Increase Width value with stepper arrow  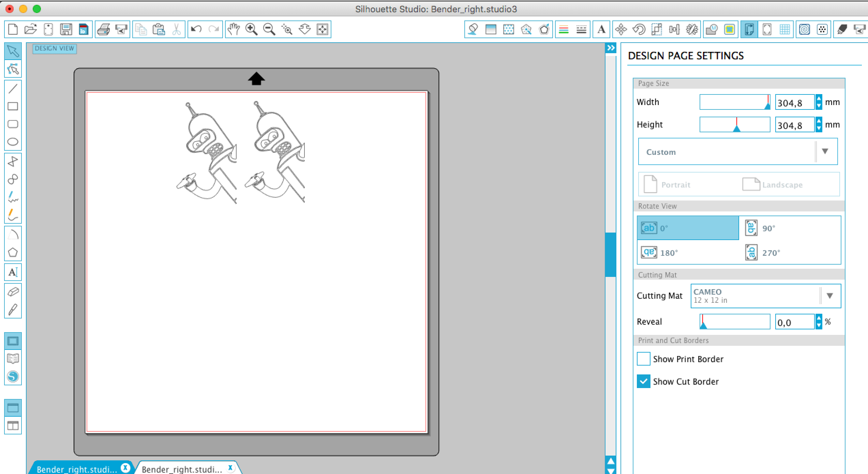(x=819, y=98)
